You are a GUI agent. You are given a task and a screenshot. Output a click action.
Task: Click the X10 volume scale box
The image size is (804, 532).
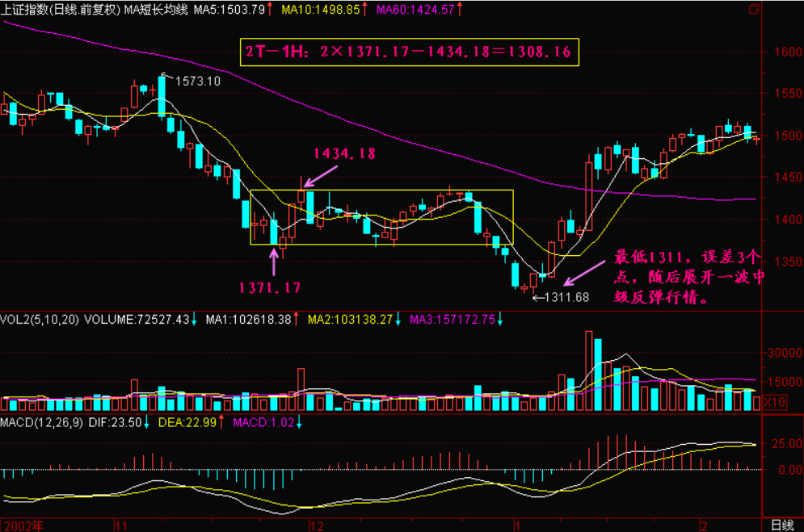pyautogui.click(x=774, y=402)
